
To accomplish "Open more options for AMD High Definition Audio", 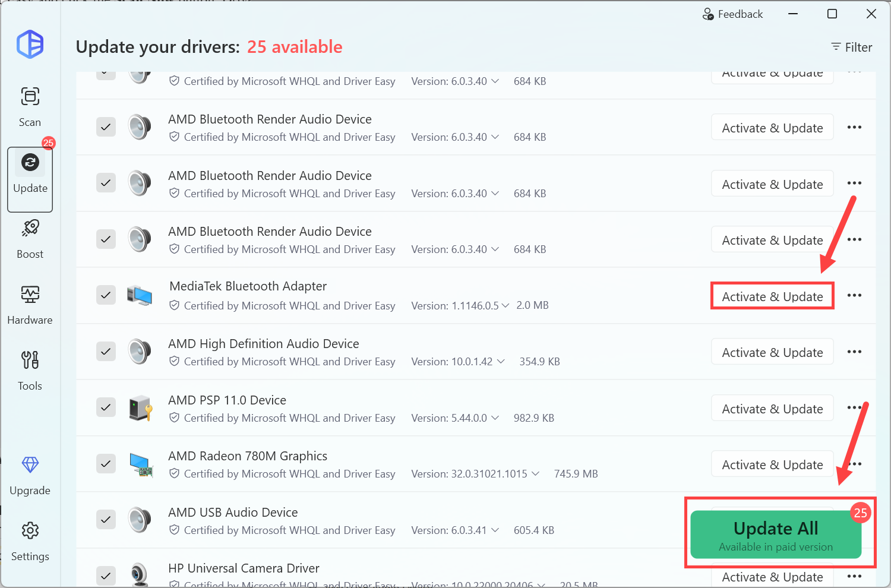I will click(854, 352).
